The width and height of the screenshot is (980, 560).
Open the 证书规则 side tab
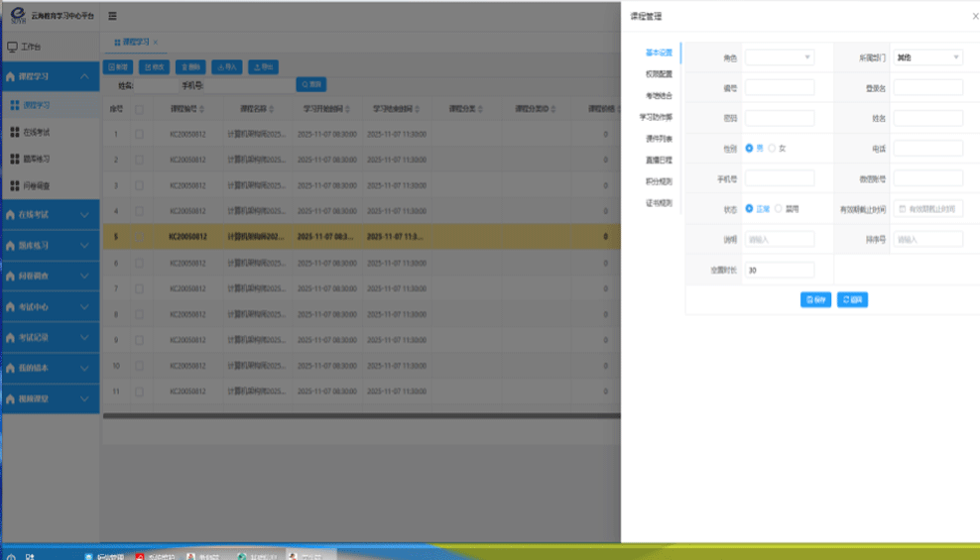tap(658, 203)
